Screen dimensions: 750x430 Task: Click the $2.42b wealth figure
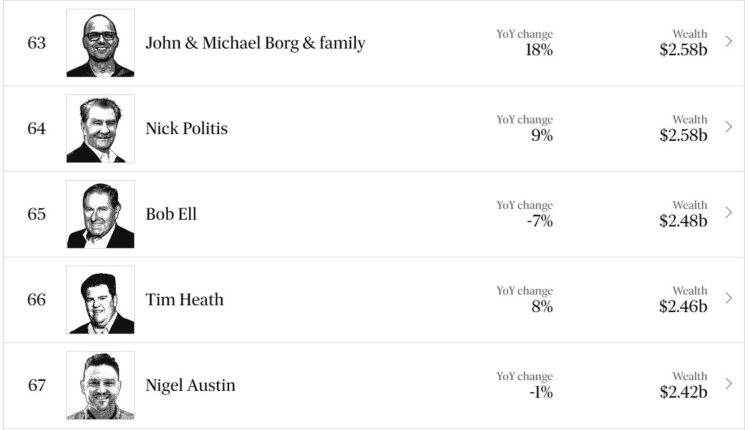(683, 392)
